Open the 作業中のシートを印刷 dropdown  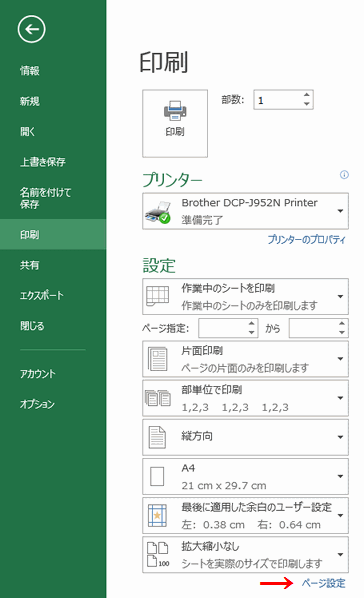pos(245,296)
